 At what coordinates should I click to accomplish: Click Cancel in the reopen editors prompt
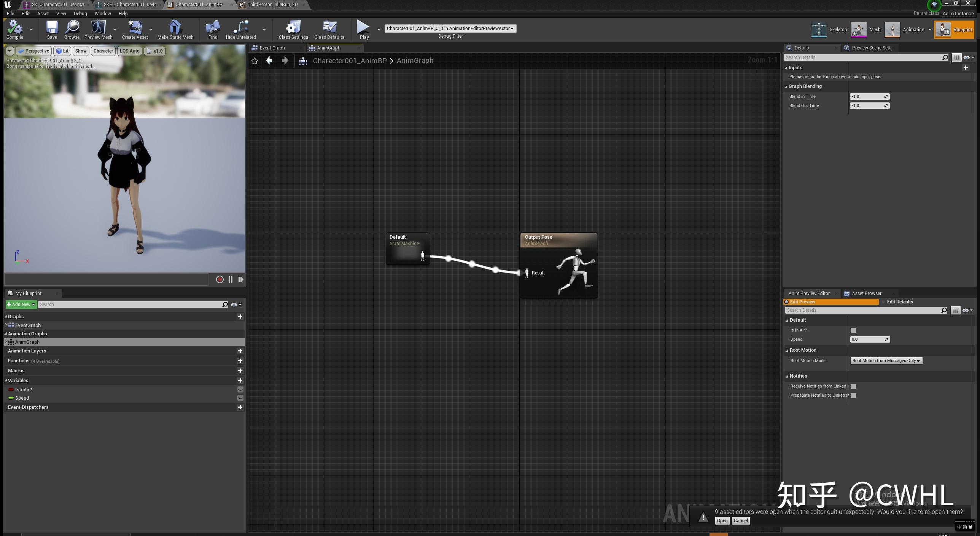tap(740, 520)
